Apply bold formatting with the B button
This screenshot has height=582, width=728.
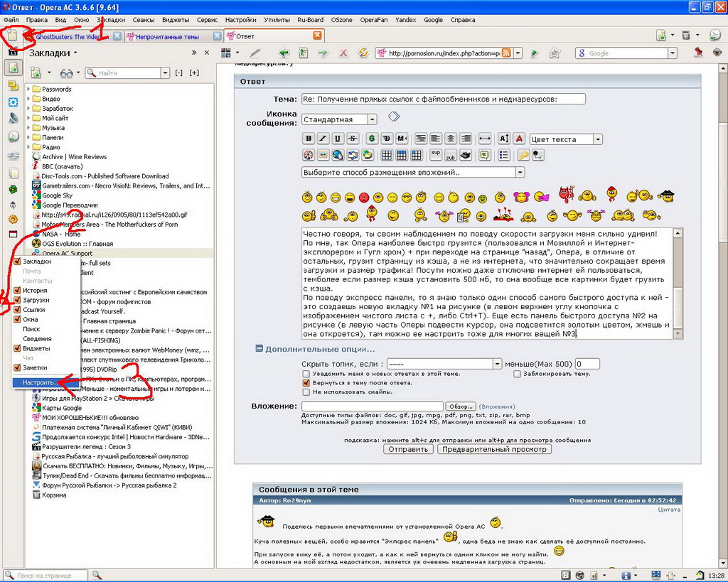coord(309,139)
